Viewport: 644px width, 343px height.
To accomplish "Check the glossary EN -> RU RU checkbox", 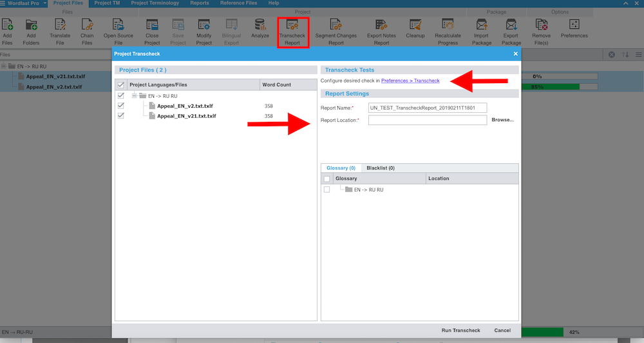I will click(327, 190).
